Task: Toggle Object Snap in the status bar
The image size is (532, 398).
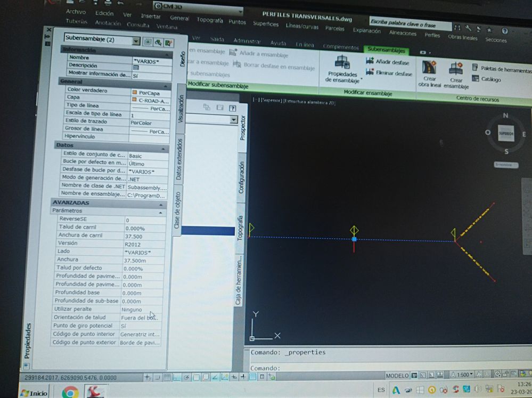Action: click(x=196, y=377)
